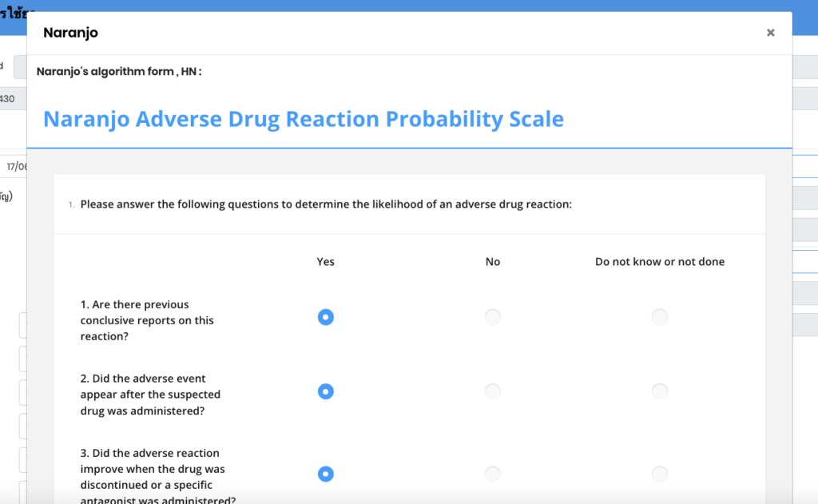Click the 'Naranjo' modal title
818x504 pixels.
(x=70, y=33)
